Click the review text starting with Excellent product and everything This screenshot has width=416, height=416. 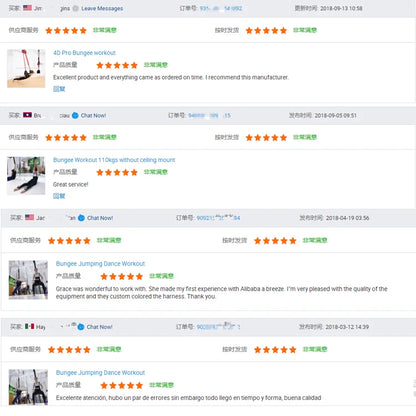171,77
